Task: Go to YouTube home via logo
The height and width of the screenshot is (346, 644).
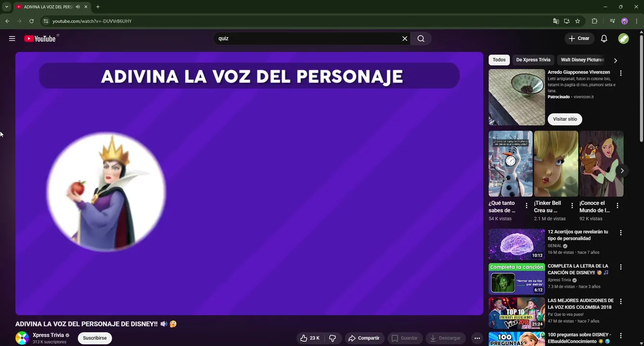Action: (x=41, y=38)
